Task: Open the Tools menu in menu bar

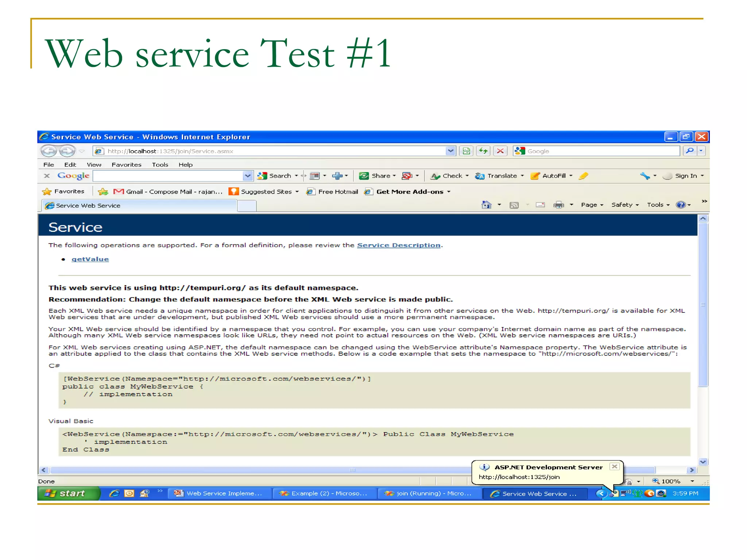Action: 160,165
